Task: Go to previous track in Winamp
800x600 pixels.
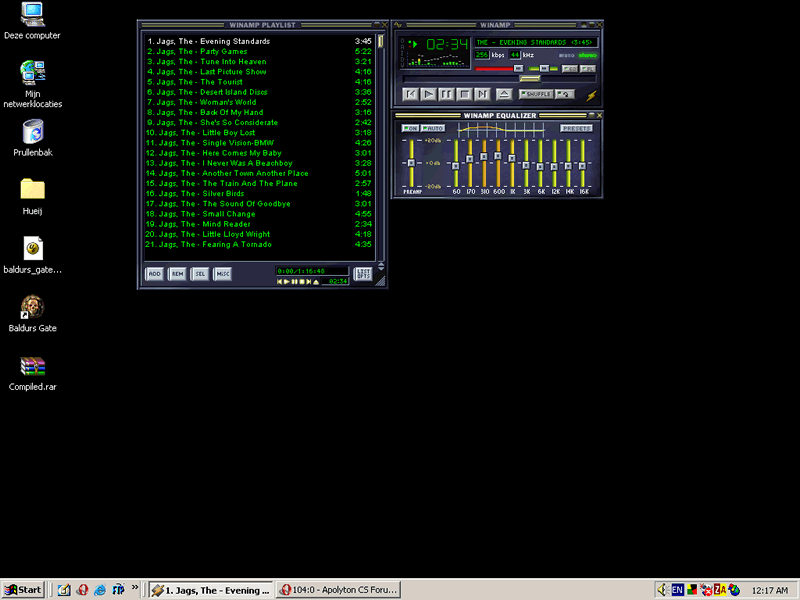Action: [410, 94]
